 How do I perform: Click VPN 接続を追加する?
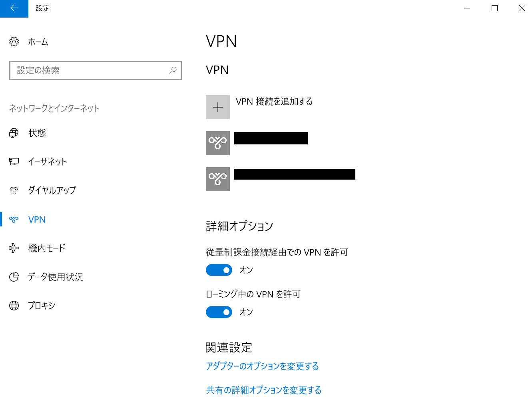[274, 102]
